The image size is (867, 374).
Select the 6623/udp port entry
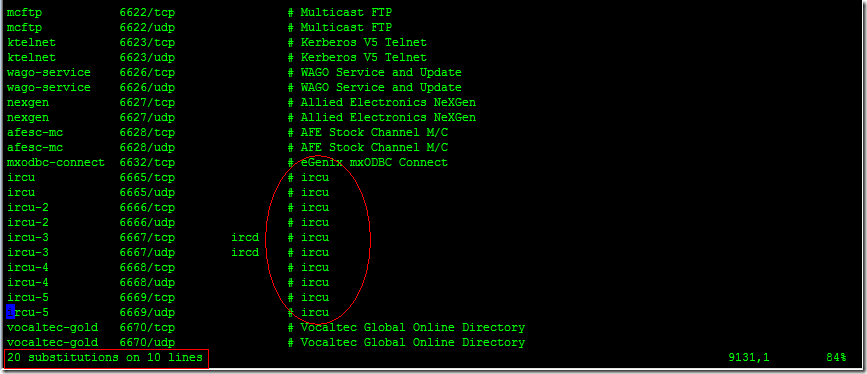coord(147,58)
